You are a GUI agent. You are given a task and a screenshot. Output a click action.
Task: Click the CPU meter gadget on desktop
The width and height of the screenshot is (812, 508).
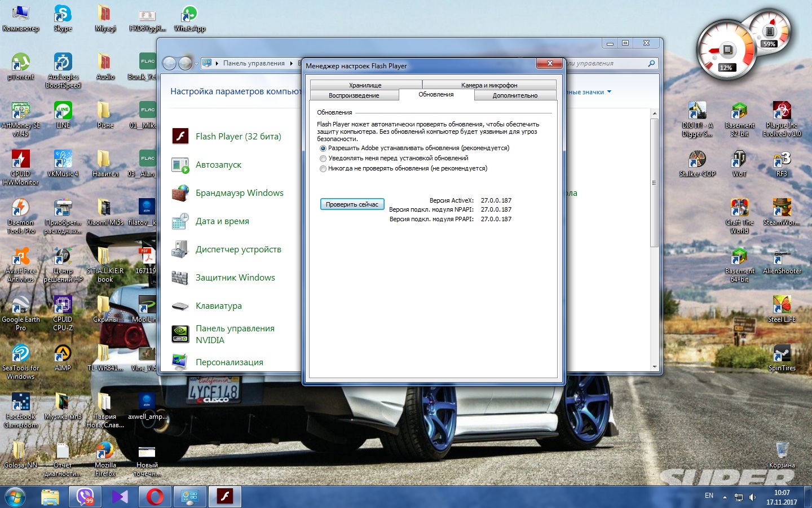pyautogui.click(x=726, y=51)
